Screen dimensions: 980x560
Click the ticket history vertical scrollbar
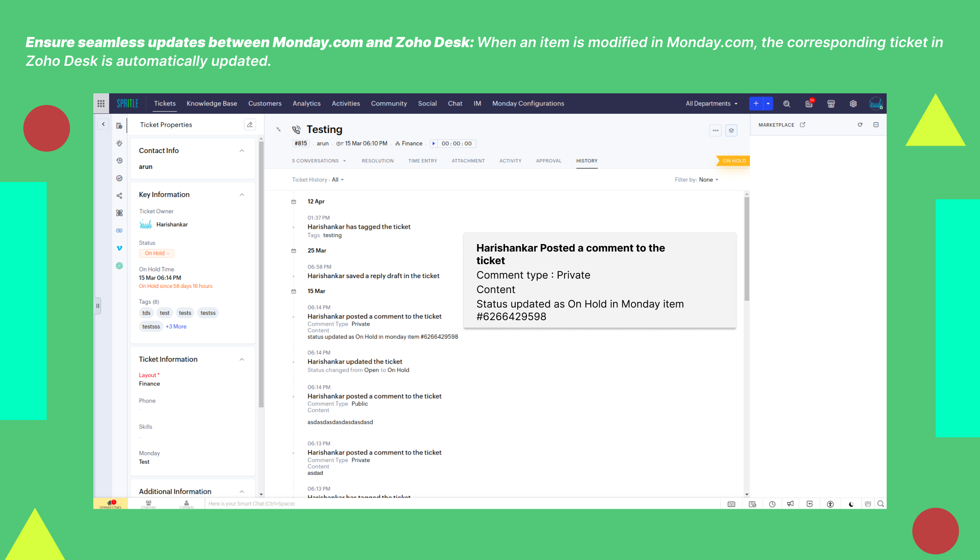pos(747,249)
